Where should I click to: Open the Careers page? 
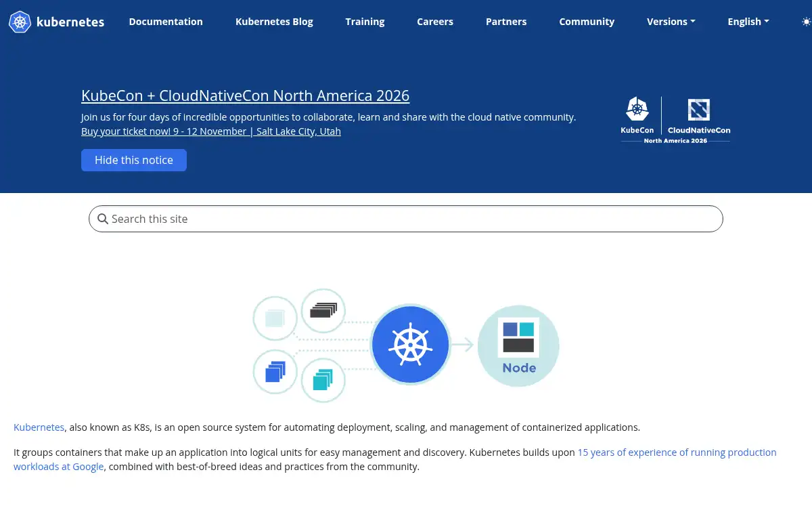click(x=435, y=22)
